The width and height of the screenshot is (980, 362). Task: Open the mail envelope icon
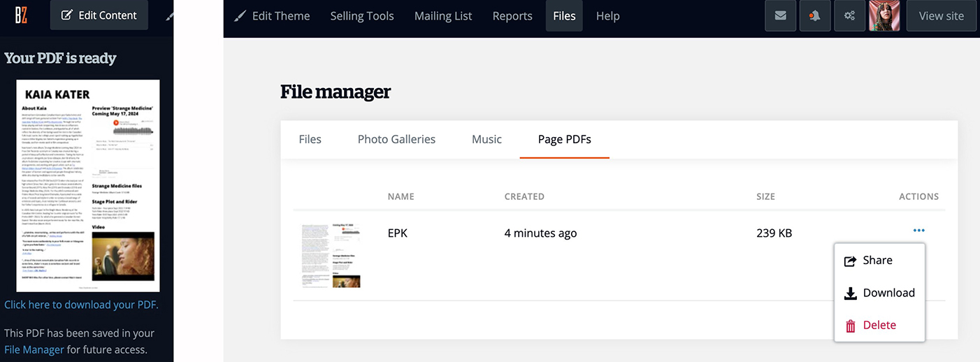(781, 16)
